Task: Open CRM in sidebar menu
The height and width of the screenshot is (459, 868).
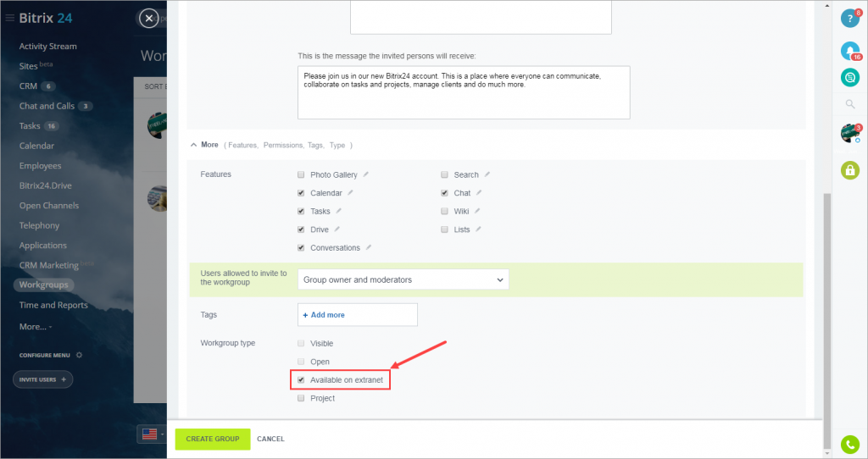Action: coord(28,86)
